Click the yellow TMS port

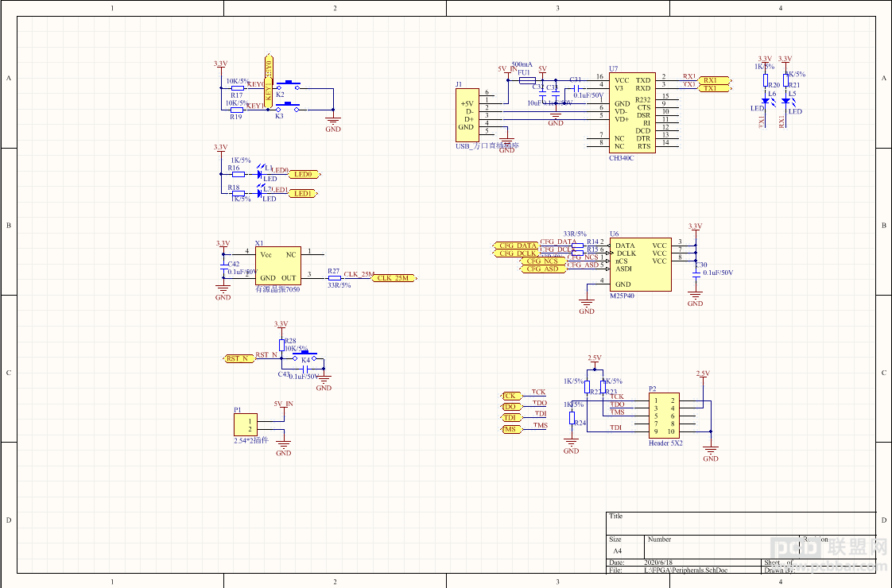(x=511, y=429)
